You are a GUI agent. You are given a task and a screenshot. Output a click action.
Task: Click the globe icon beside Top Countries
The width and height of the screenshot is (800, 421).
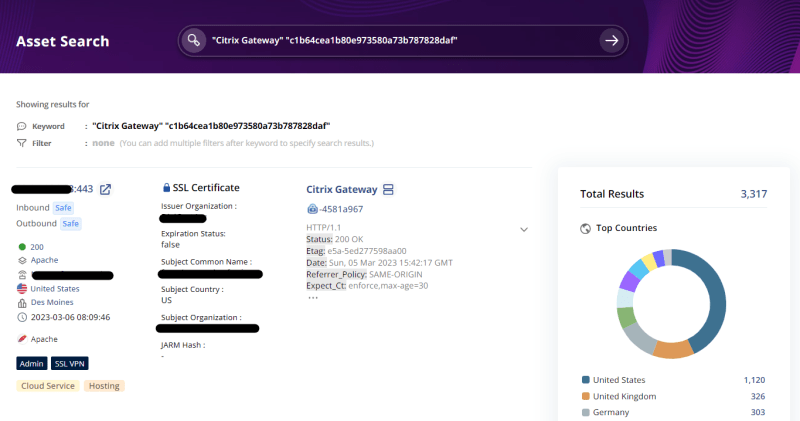(x=585, y=228)
